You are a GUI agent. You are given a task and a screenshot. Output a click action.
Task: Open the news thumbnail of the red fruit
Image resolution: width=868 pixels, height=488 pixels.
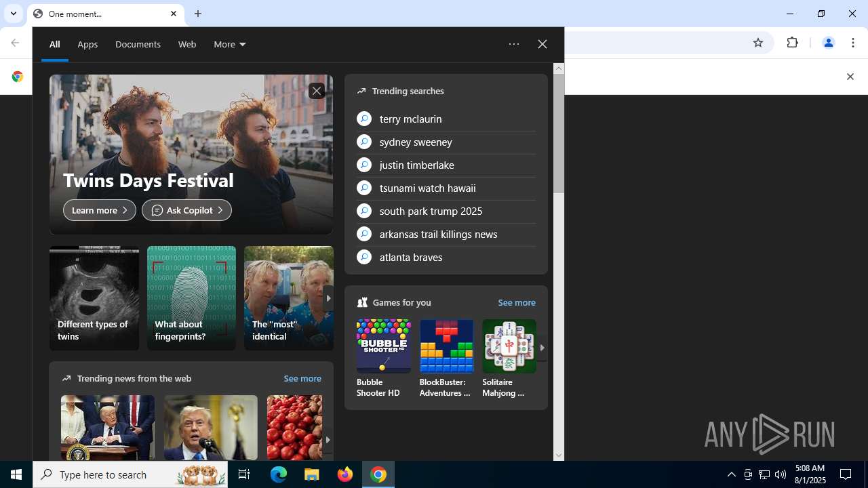294,428
